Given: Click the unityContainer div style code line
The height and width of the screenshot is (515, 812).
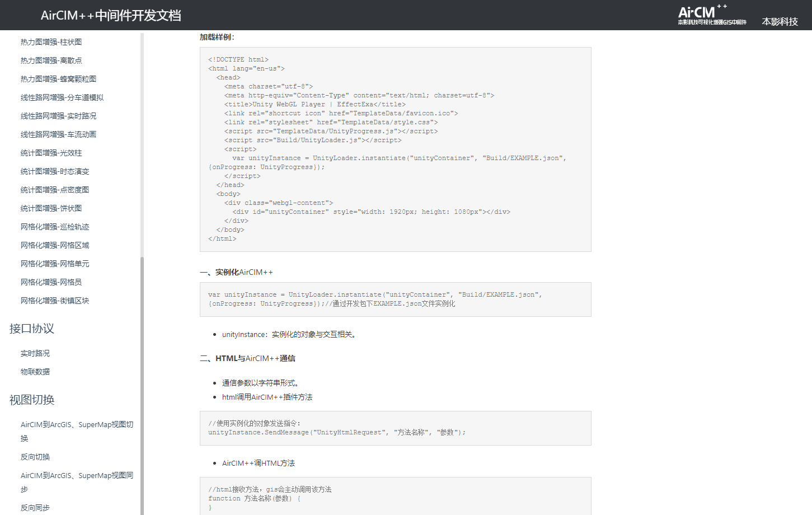Looking at the screenshot, I should coord(372,212).
